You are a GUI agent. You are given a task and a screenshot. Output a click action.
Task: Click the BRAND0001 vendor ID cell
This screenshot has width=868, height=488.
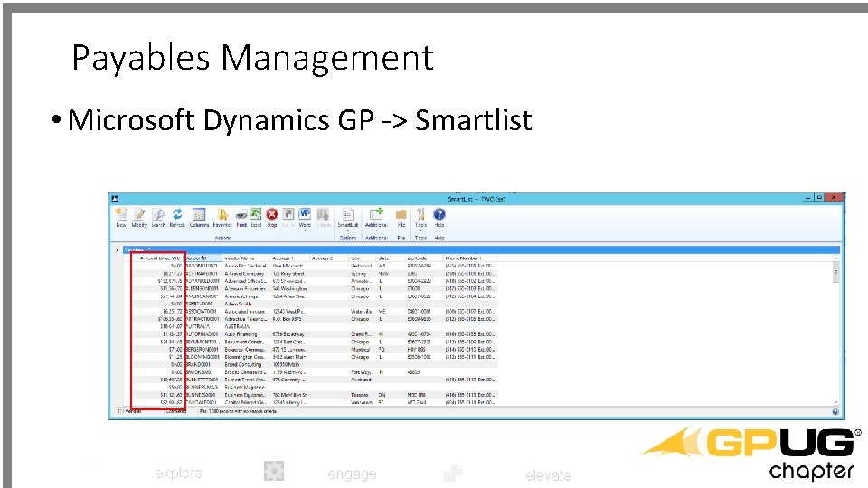(x=199, y=364)
